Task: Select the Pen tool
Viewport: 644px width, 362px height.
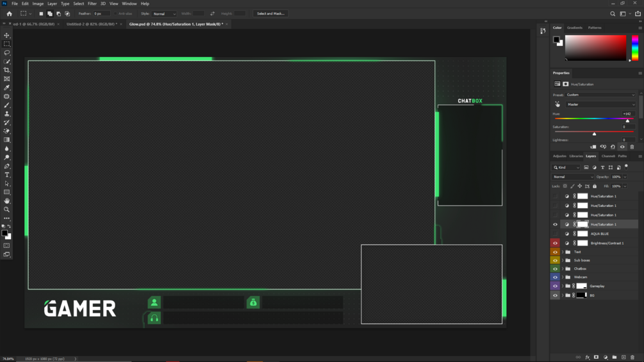Action: tap(6, 166)
